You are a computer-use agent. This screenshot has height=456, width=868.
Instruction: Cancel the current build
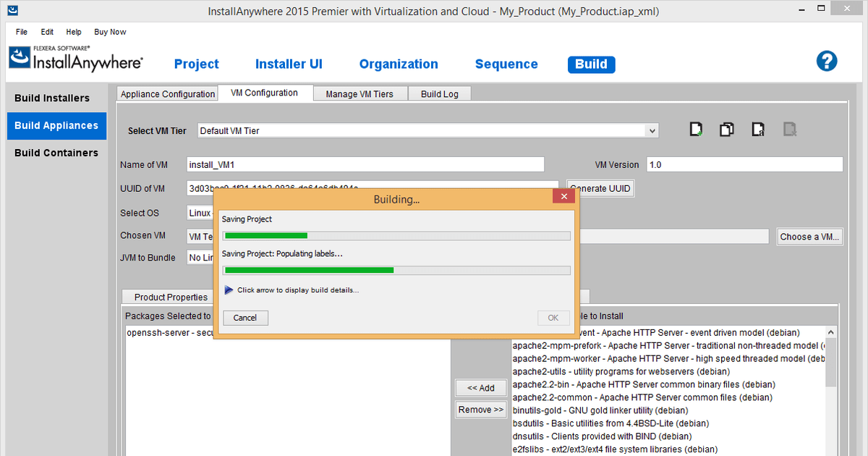pos(245,317)
